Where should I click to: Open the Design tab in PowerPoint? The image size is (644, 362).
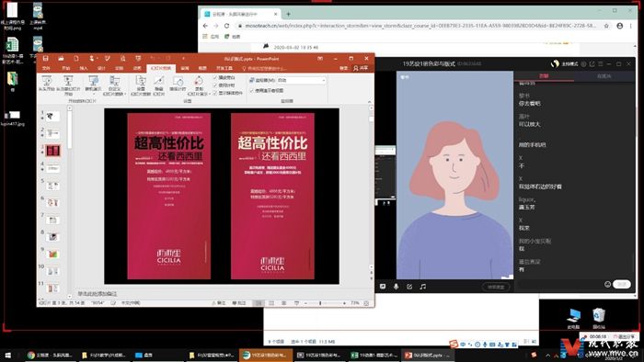[x=101, y=68]
